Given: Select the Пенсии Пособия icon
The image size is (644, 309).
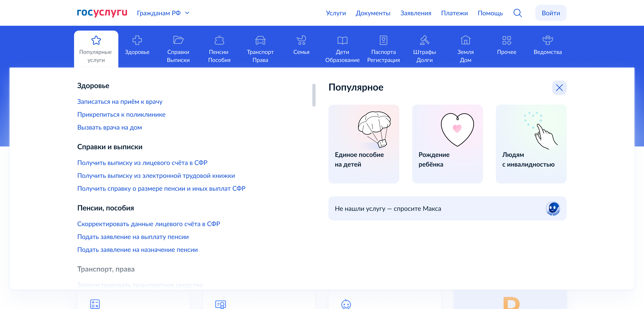Looking at the screenshot, I should (x=219, y=40).
